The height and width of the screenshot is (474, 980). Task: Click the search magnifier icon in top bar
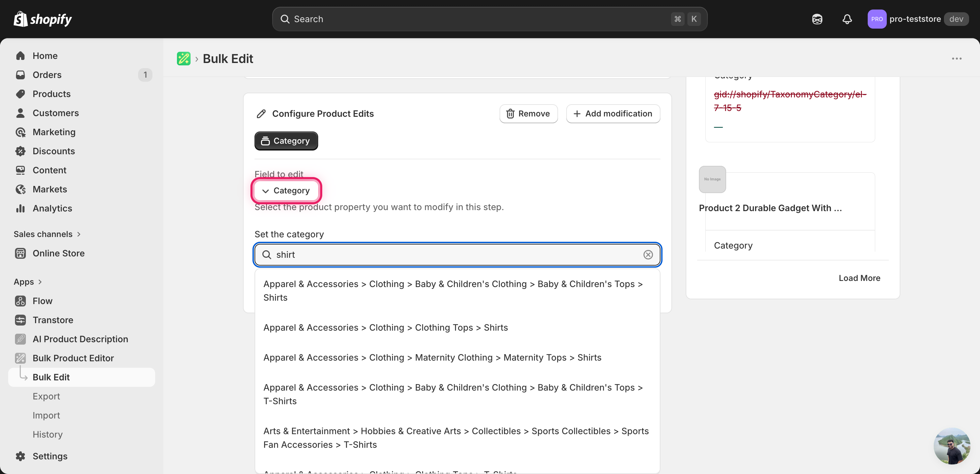tap(285, 19)
